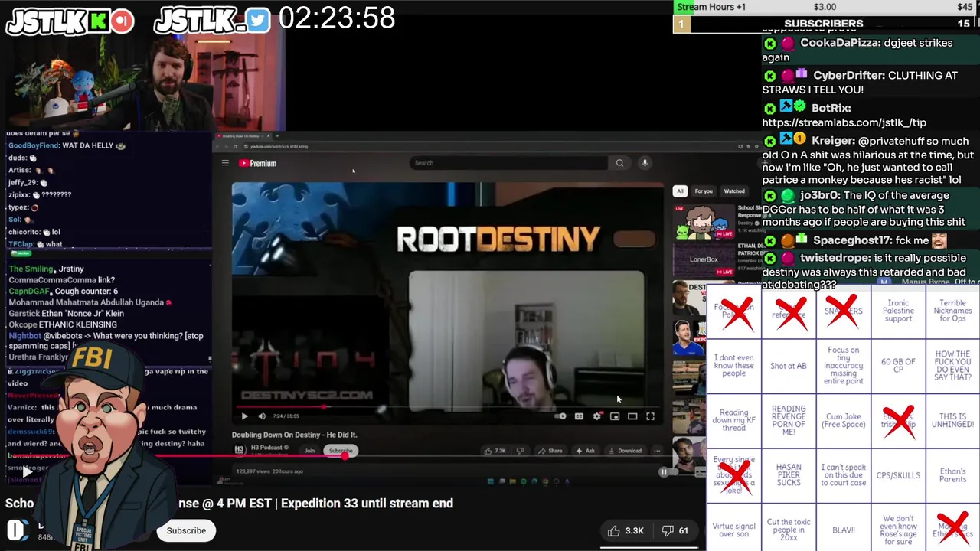Click in the YouTube Search field

coord(510,163)
